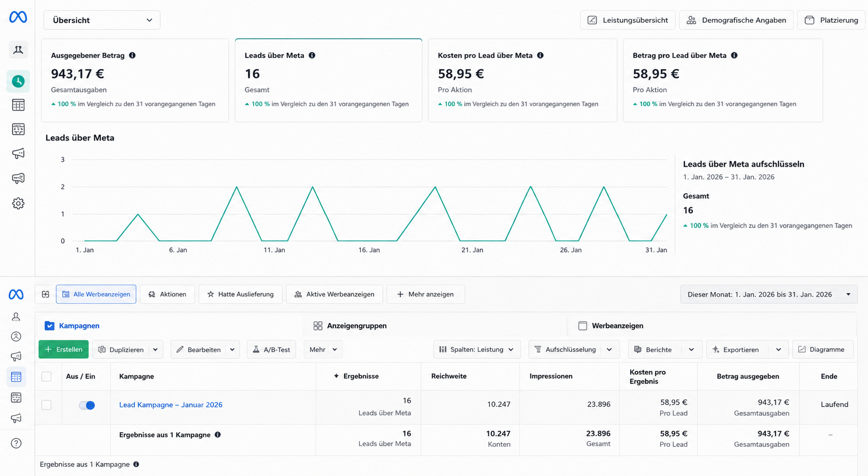Click the Diagramme chart icon
The width and height of the screenshot is (868, 476).
[x=802, y=349]
